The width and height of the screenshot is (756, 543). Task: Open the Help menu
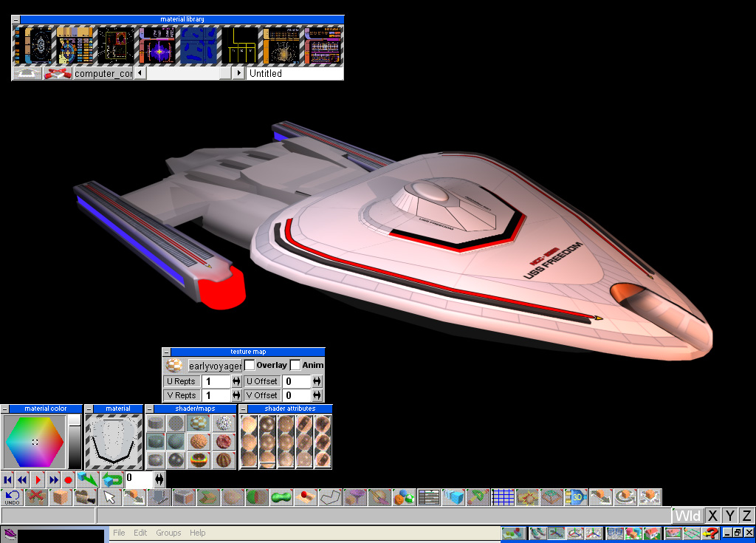tap(197, 533)
